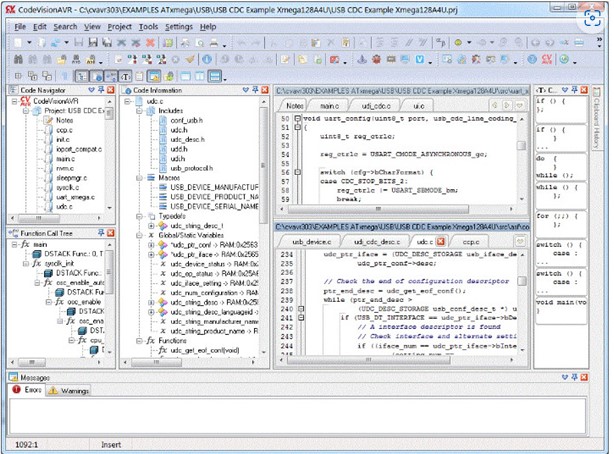Click the blue V toolbar icon
614x454 pixels.
[x=420, y=60]
